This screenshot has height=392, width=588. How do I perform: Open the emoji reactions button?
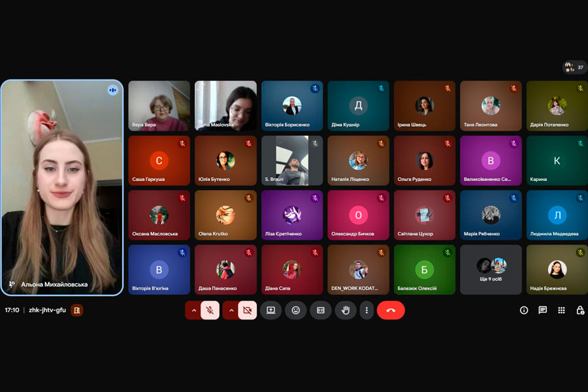[x=295, y=310]
